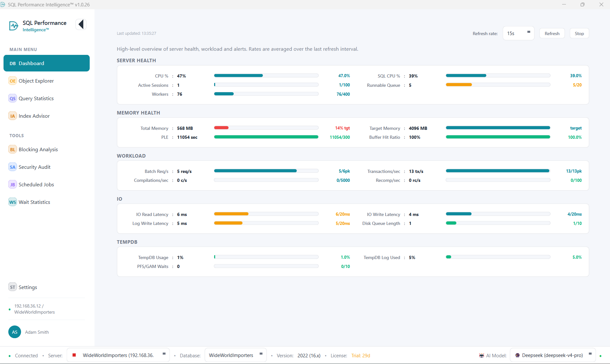The height and width of the screenshot is (364, 610).
Task: Click the Workers progress bar
Action: [x=266, y=94]
